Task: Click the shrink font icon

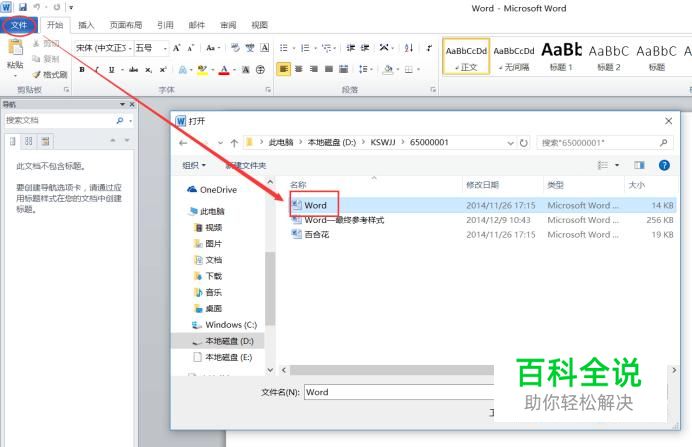Action: [x=191, y=48]
